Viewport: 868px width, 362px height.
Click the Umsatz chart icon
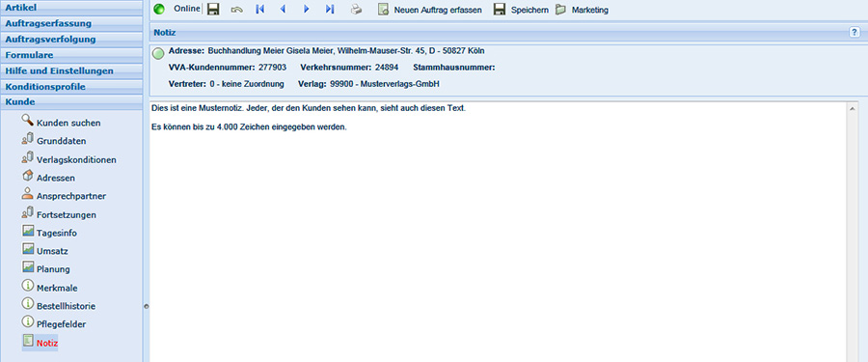pyautogui.click(x=28, y=248)
